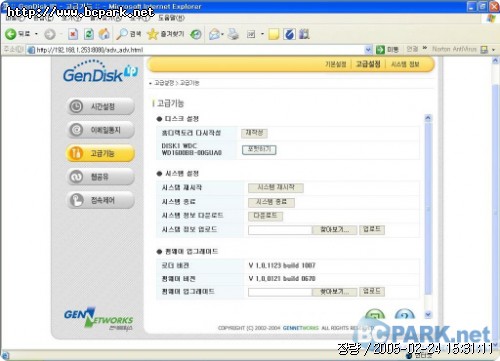Open the Back button history dropdown arrow
Image resolution: width=500 pixels, height=361 pixels.
pyautogui.click(x=36, y=34)
